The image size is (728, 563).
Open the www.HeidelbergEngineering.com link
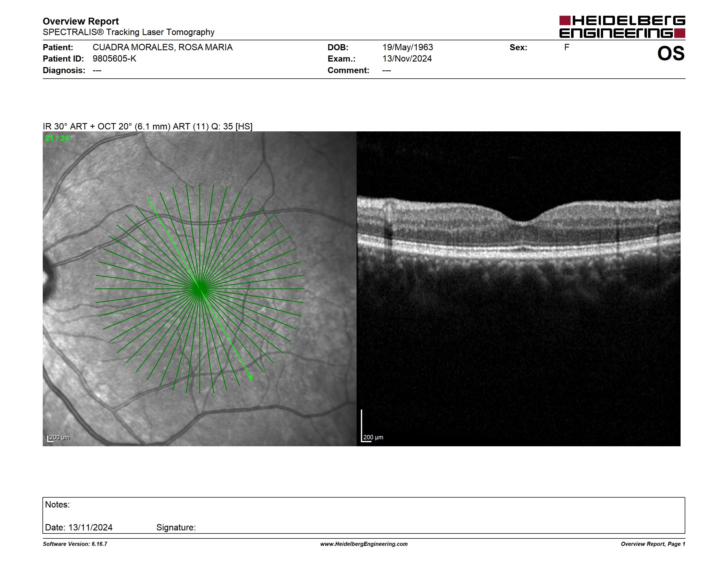[x=364, y=544]
